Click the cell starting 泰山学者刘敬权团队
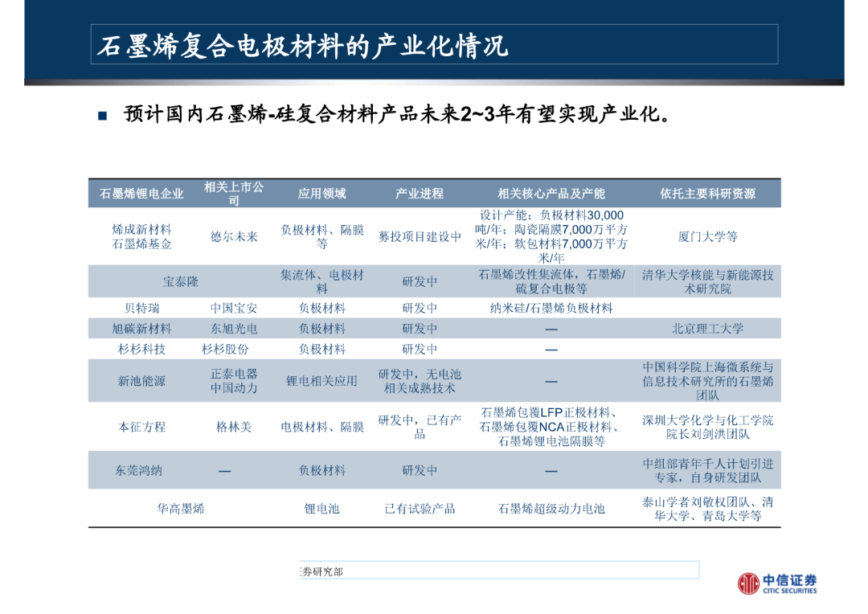868x614 pixels. tap(707, 508)
